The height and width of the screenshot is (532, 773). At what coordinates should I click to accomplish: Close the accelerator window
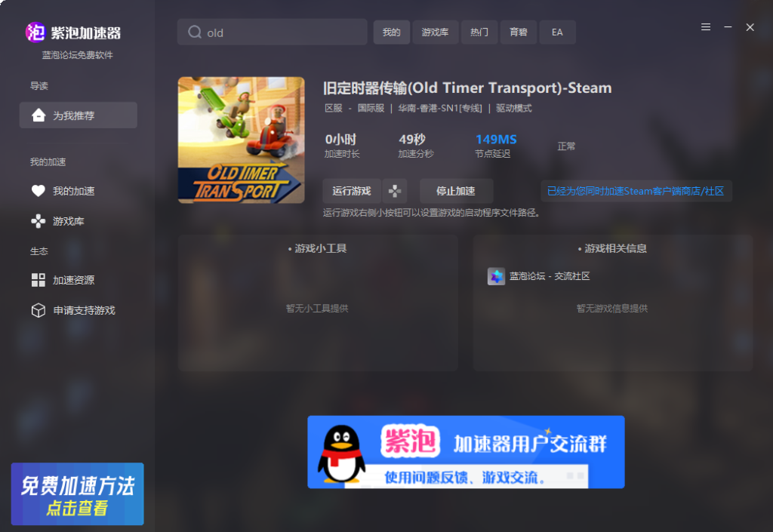click(750, 27)
